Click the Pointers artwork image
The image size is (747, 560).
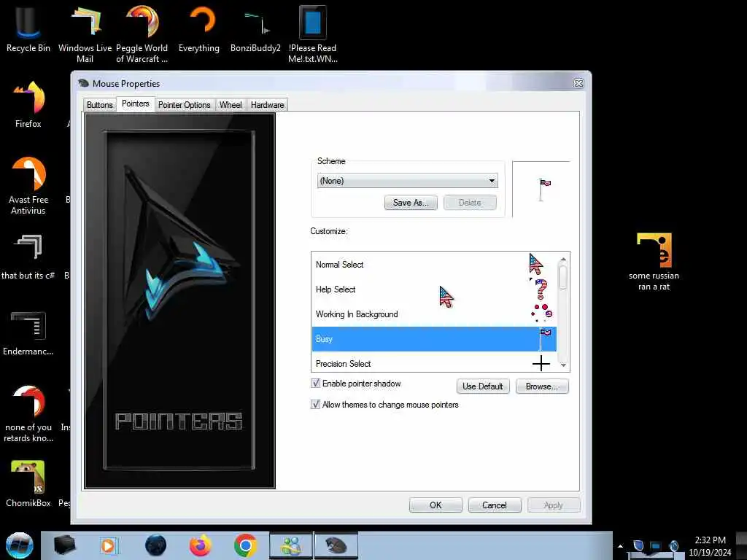(179, 300)
